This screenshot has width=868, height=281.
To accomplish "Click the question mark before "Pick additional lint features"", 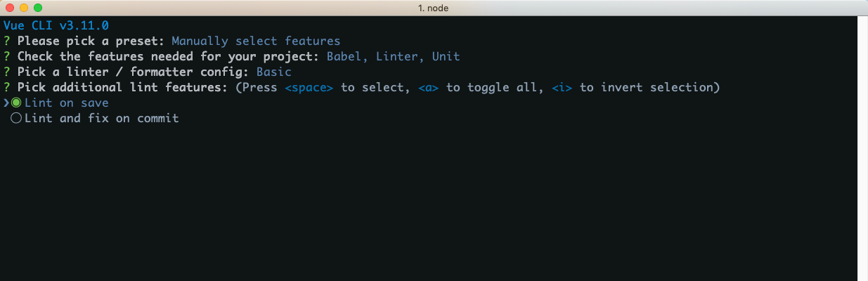I will coord(6,87).
